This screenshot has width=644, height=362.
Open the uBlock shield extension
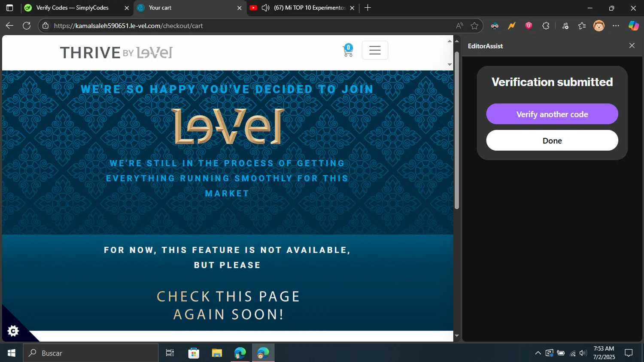coord(529,26)
